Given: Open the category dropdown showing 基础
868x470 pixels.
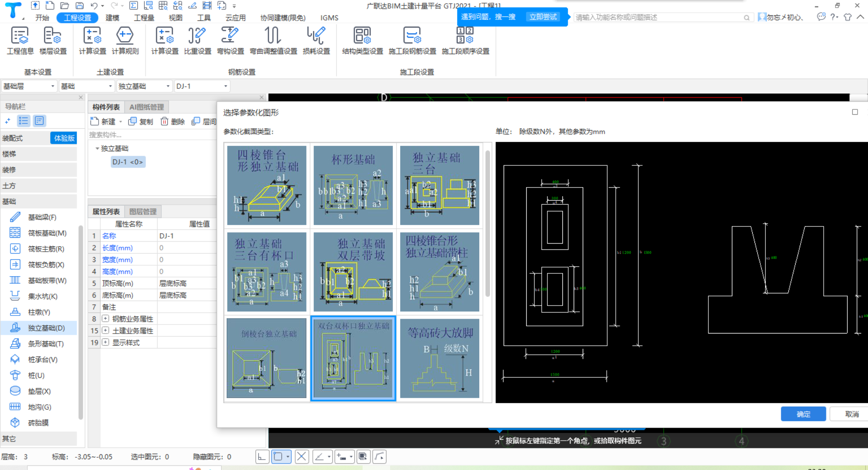Looking at the screenshot, I should (x=86, y=86).
